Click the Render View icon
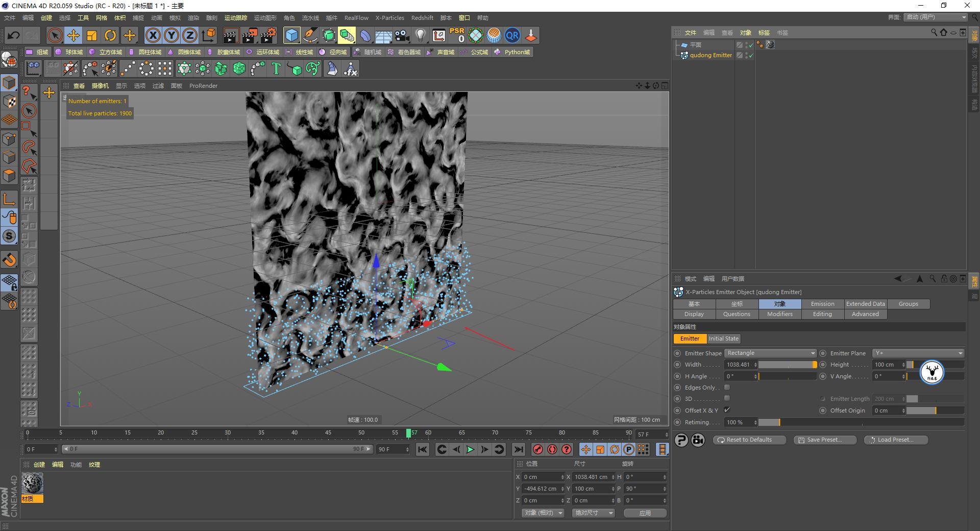Screen dimensions: 980x531 tap(231, 35)
